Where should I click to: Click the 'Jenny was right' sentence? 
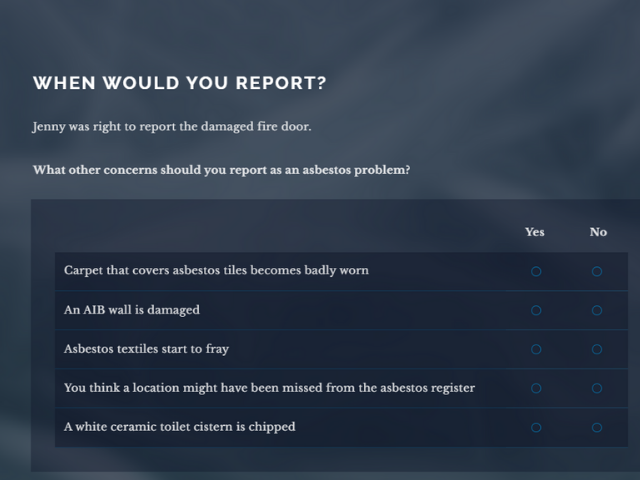point(172,127)
